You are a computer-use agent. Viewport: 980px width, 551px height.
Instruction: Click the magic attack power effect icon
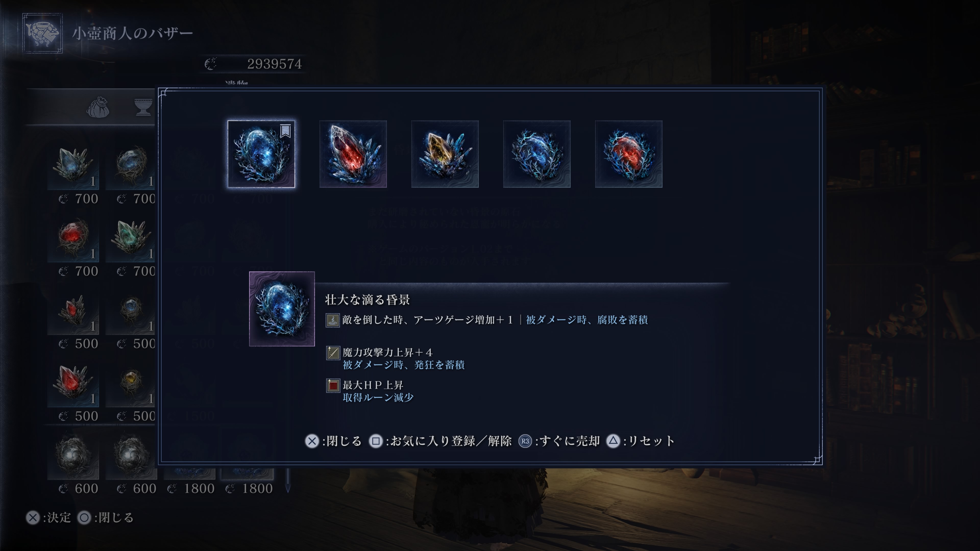click(333, 353)
